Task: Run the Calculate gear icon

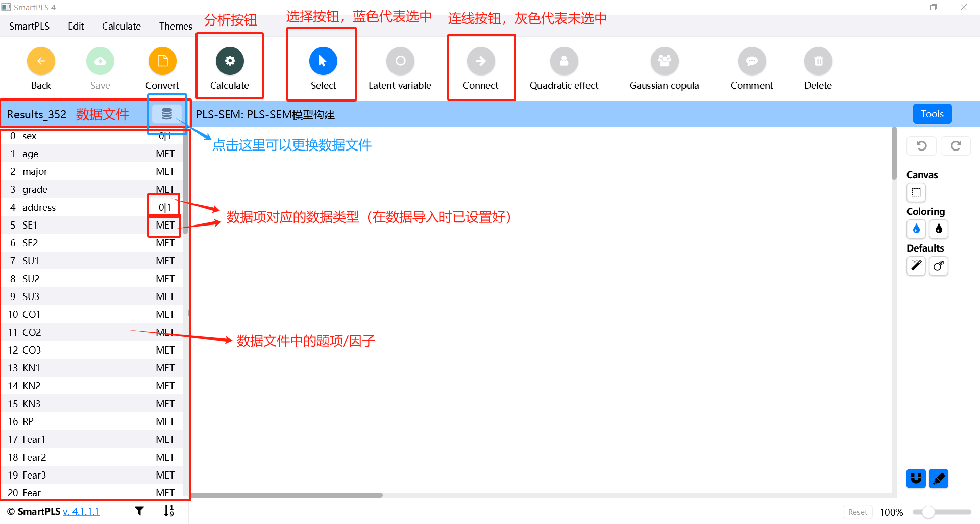Action: point(230,61)
